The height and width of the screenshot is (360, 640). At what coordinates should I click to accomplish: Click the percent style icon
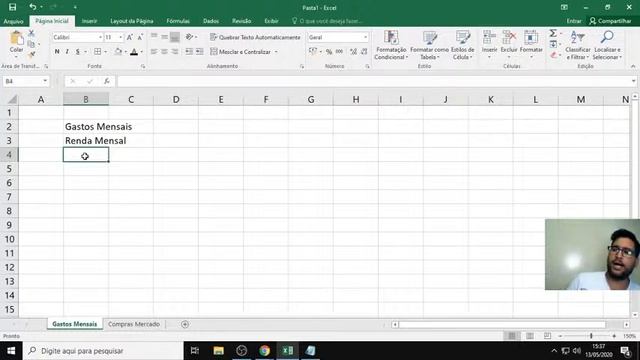pos(329,52)
